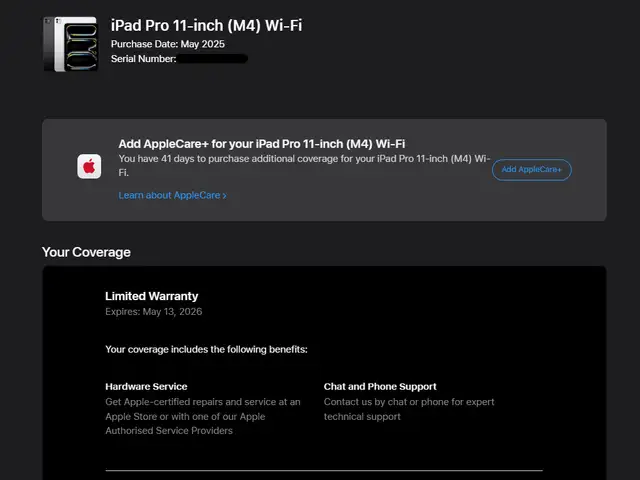Click the Hardware Service heading
The width and height of the screenshot is (640, 480).
point(146,387)
